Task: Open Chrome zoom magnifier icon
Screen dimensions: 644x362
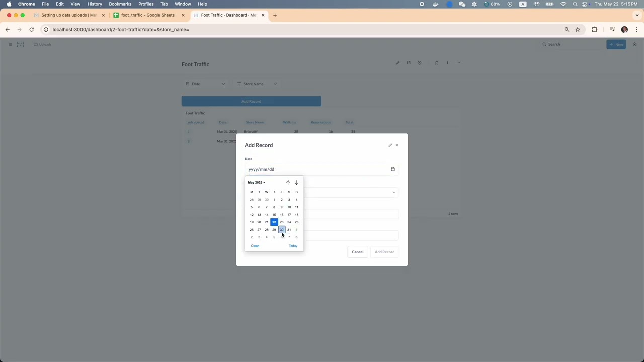Action: 567,29
